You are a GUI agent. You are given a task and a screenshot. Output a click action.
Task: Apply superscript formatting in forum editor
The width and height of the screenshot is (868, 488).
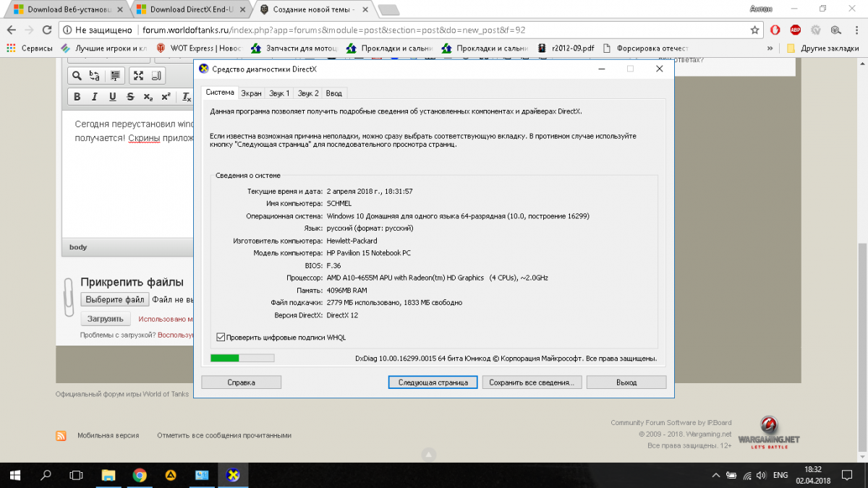pyautogui.click(x=166, y=97)
